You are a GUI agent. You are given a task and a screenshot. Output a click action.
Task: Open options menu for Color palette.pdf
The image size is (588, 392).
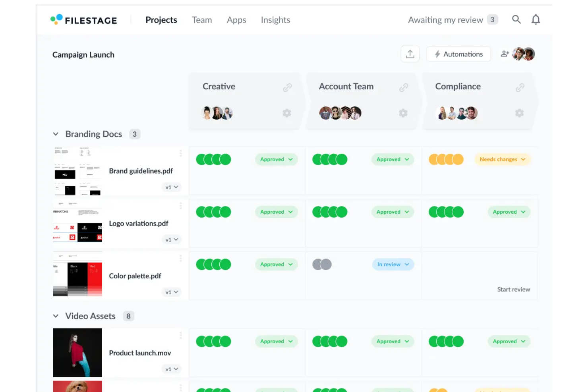coord(180,258)
